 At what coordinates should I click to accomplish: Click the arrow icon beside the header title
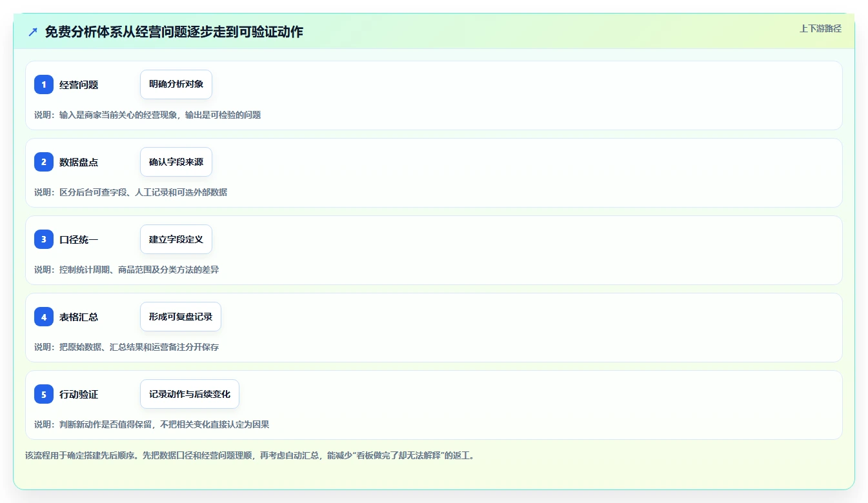tap(33, 32)
